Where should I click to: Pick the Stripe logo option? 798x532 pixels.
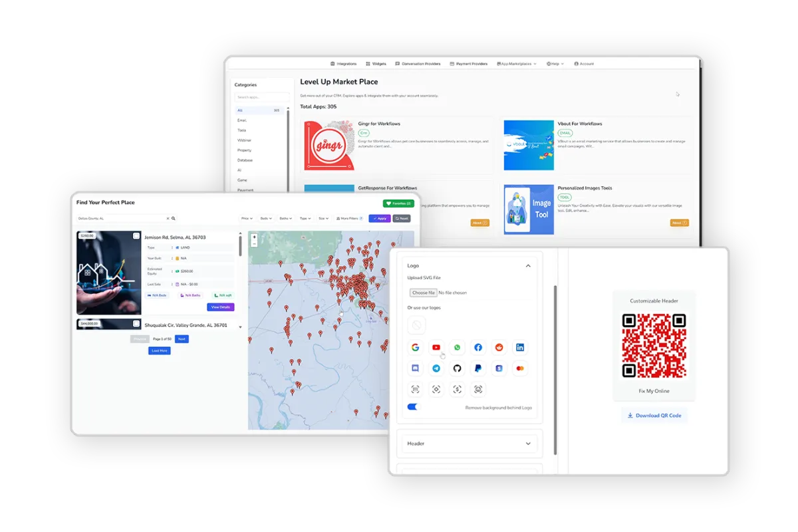(499, 368)
